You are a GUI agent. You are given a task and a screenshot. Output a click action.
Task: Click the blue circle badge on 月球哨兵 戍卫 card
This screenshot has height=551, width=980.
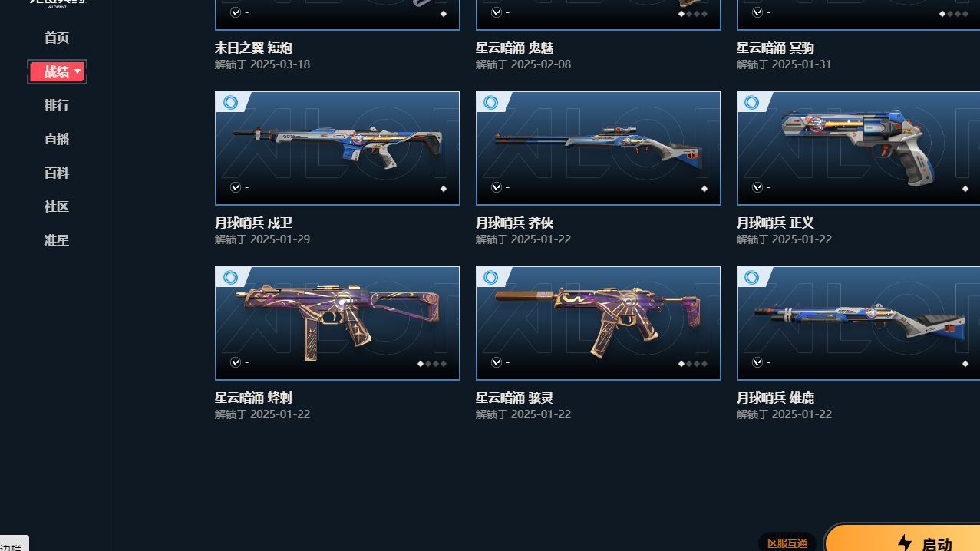coord(230,103)
